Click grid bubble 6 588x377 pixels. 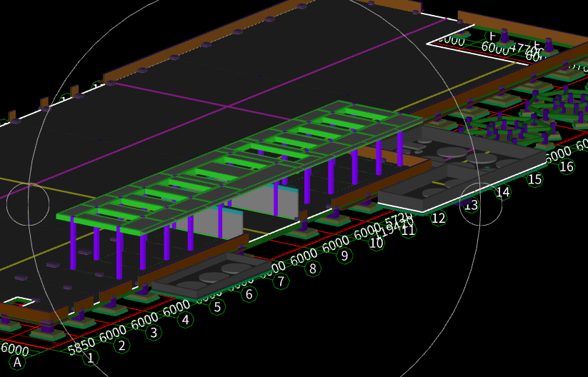tap(249, 294)
